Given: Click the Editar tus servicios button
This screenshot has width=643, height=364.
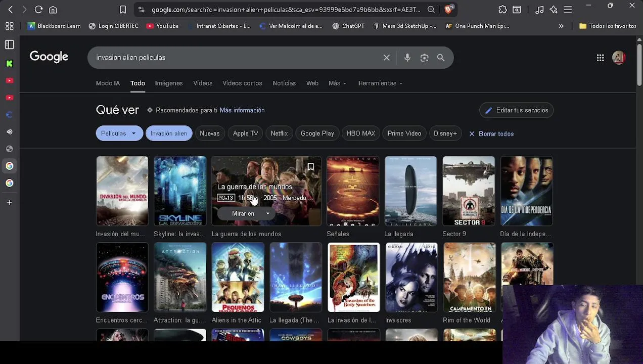Looking at the screenshot, I should [x=517, y=110].
